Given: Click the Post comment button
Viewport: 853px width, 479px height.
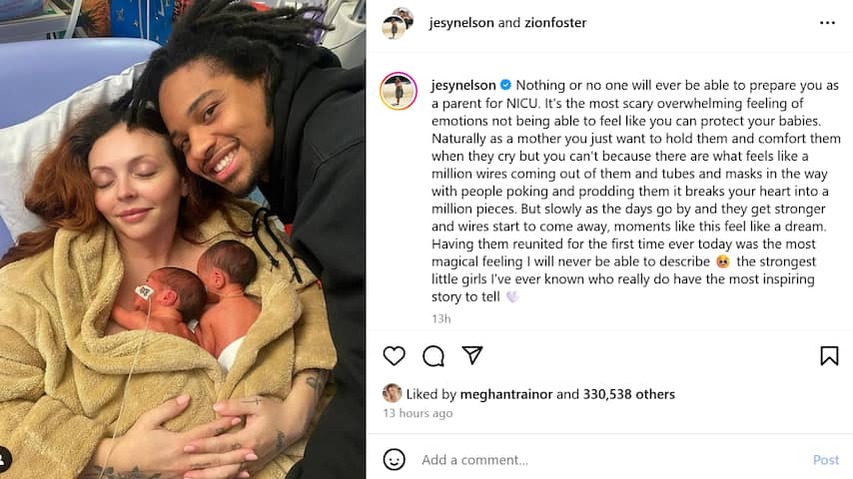Looking at the screenshot, I should click(x=826, y=460).
